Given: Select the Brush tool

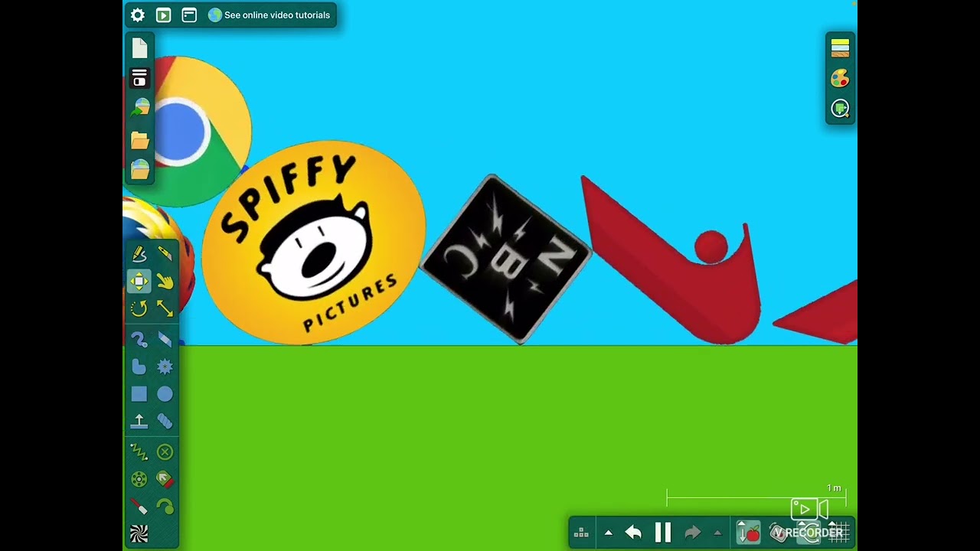Looking at the screenshot, I should coord(139,339).
